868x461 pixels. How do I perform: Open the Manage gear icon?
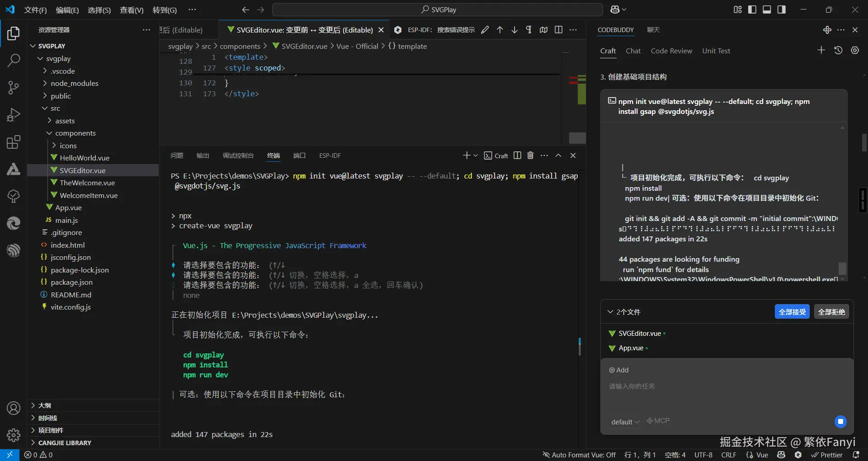pos(14,435)
